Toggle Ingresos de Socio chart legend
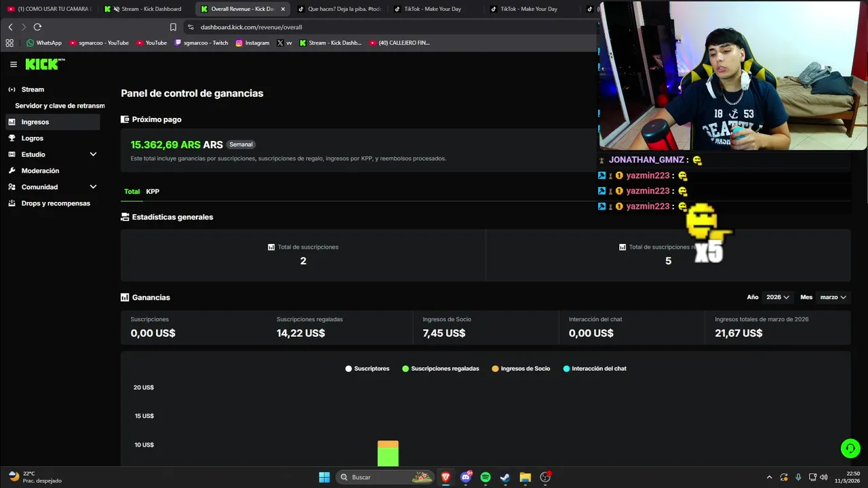This screenshot has height=488, width=868. point(521,369)
